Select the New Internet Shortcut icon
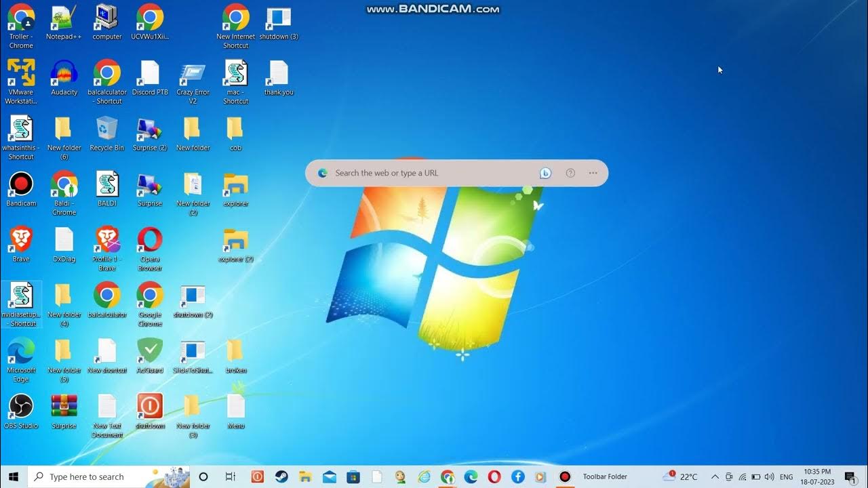The width and height of the screenshot is (868, 488). (x=235, y=26)
